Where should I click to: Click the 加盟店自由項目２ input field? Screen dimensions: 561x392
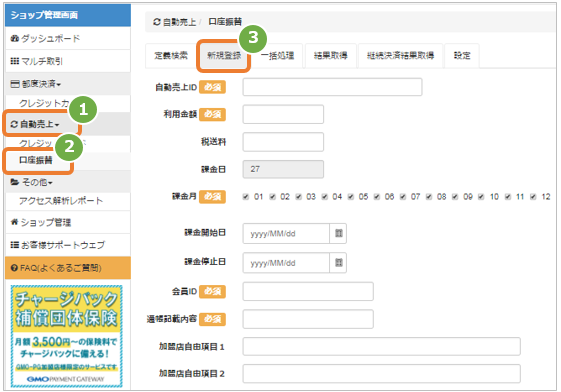[381, 374]
